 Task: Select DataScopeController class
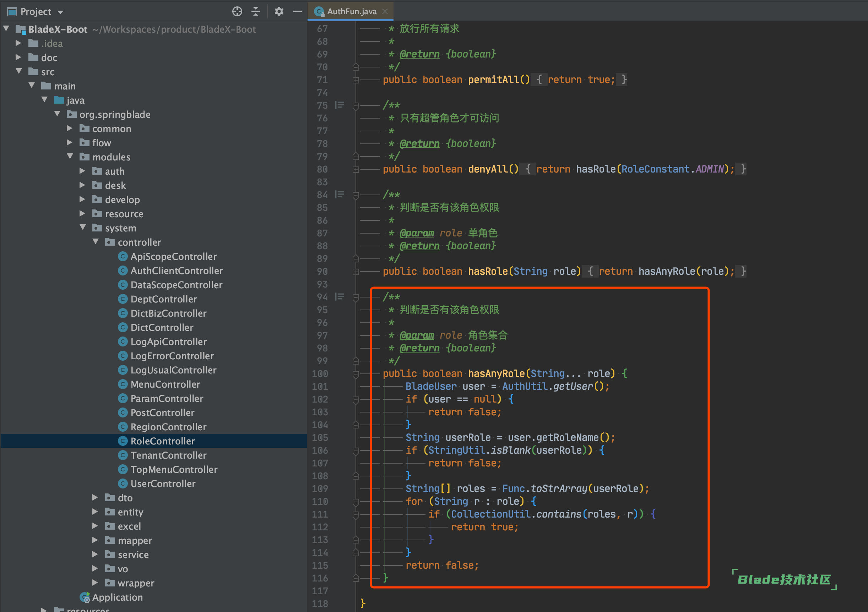(176, 285)
